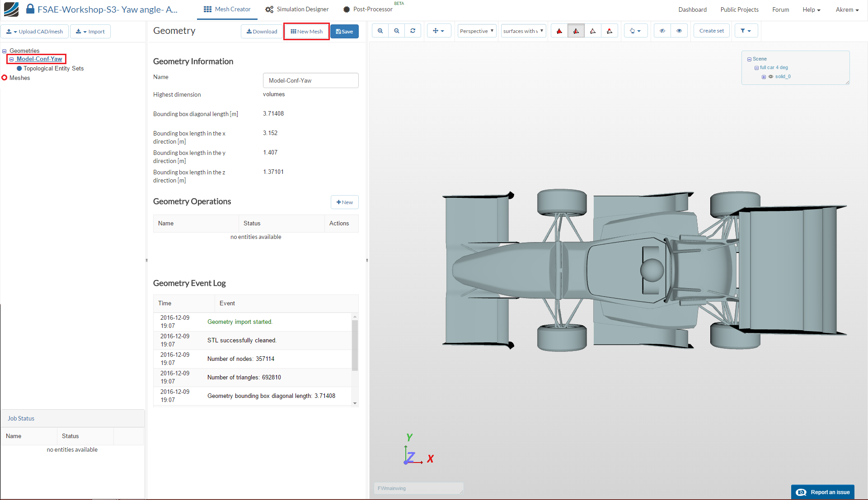
Task: Select solid red surface render mode
Action: point(559,31)
